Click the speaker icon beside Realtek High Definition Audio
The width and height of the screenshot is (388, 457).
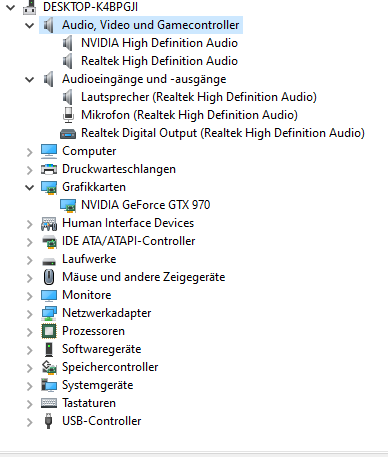point(68,61)
